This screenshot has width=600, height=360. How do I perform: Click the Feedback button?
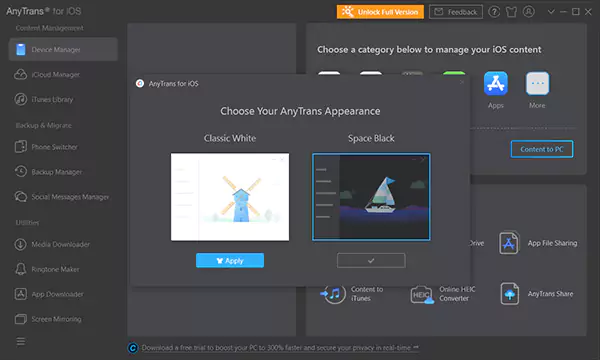[x=456, y=12]
